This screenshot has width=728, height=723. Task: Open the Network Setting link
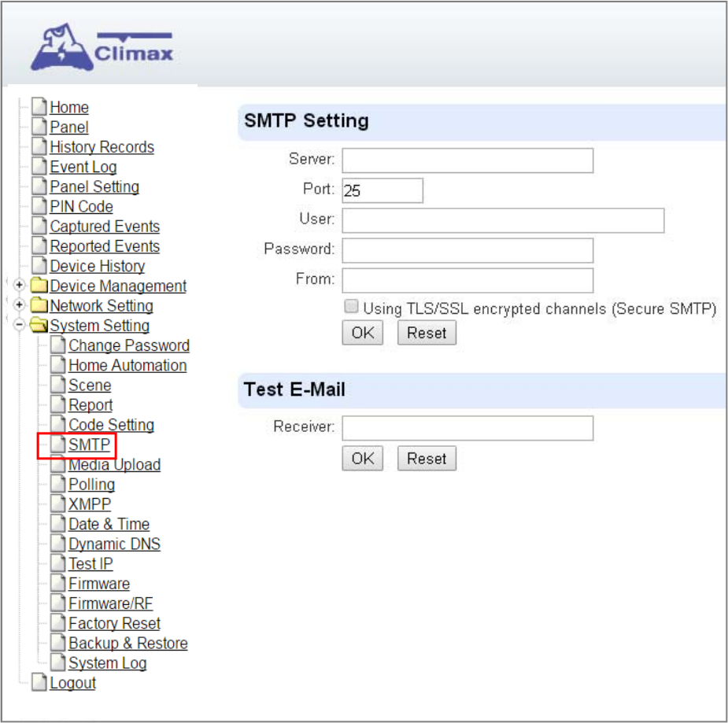[102, 306]
